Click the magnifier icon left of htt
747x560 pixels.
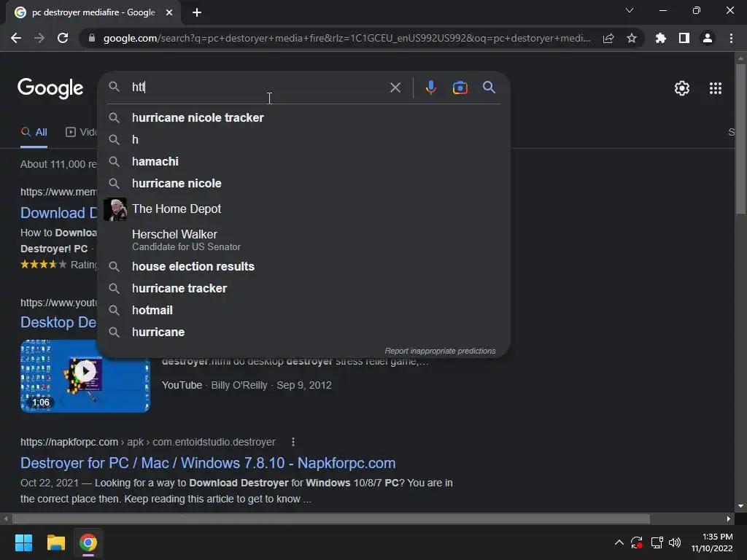[114, 87]
